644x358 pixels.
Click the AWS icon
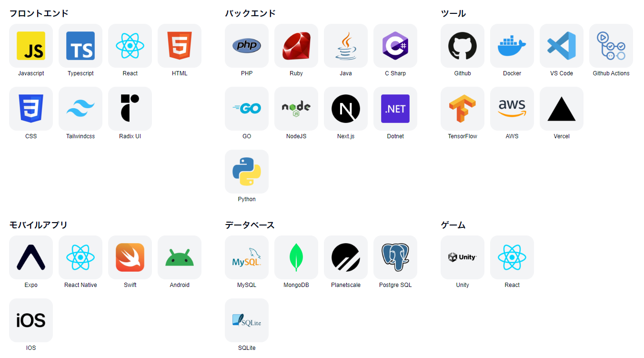512,109
